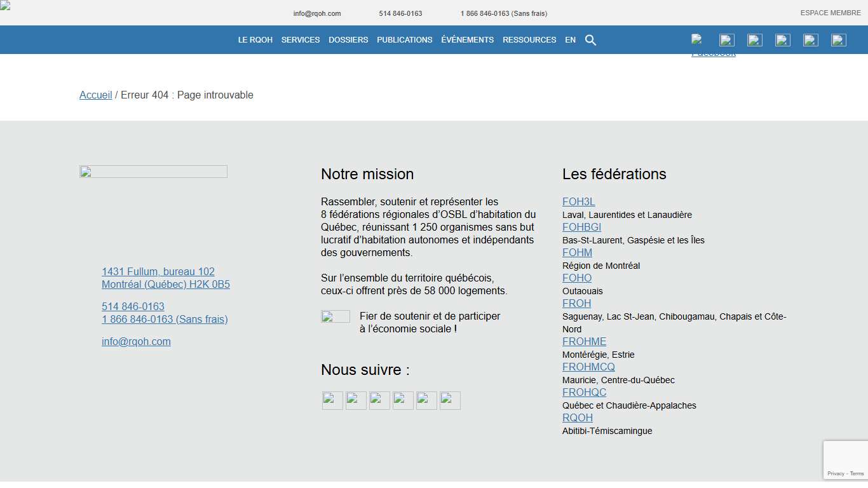Click the third social icon in header bar
Viewport: 868px width, 488px height.
point(754,39)
